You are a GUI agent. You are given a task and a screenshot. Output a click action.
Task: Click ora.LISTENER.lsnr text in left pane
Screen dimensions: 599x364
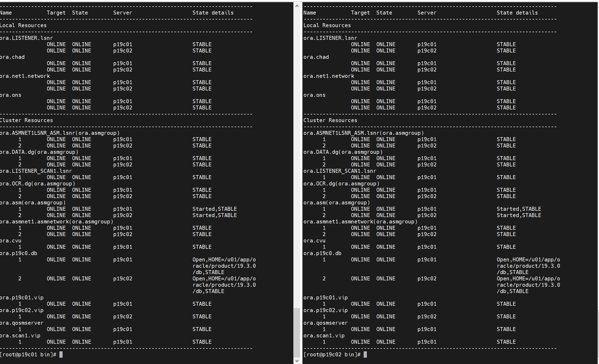click(x=26, y=38)
